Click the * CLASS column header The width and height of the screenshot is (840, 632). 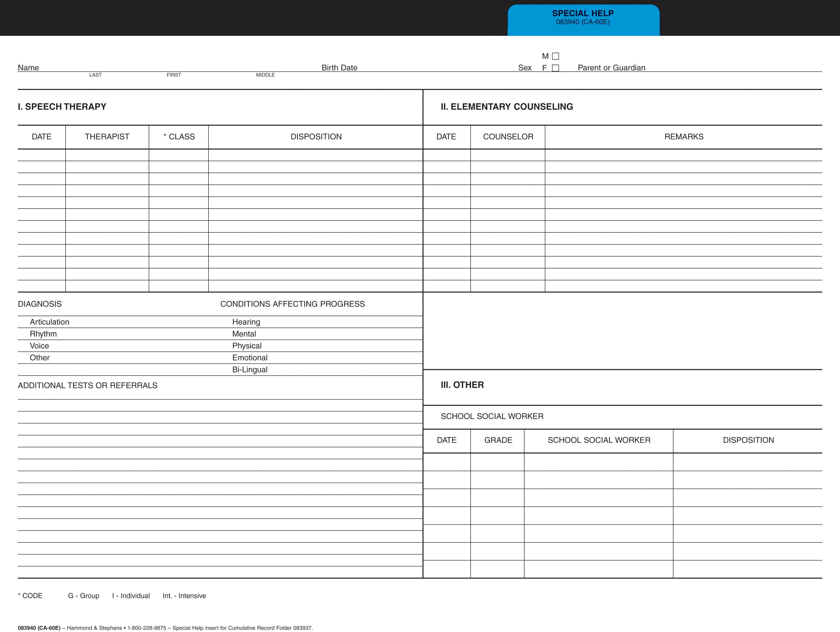pyautogui.click(x=179, y=137)
